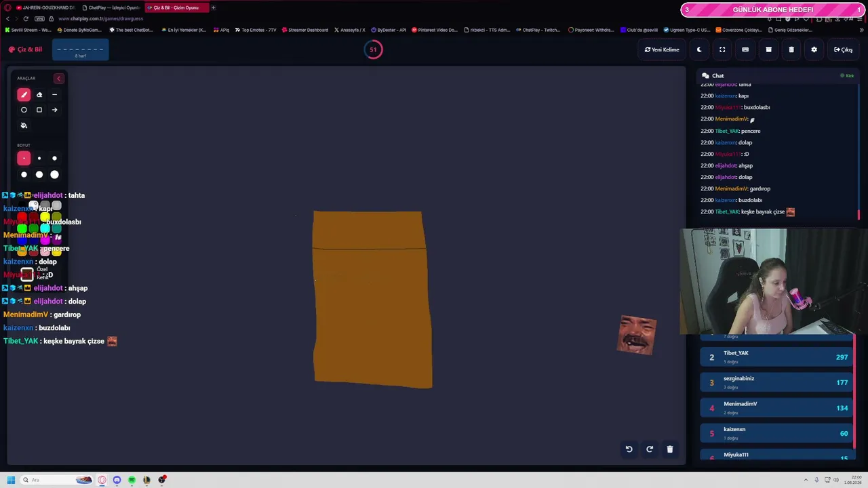868x488 pixels.
Task: Click the taskbar Ara search box
Action: 58,480
